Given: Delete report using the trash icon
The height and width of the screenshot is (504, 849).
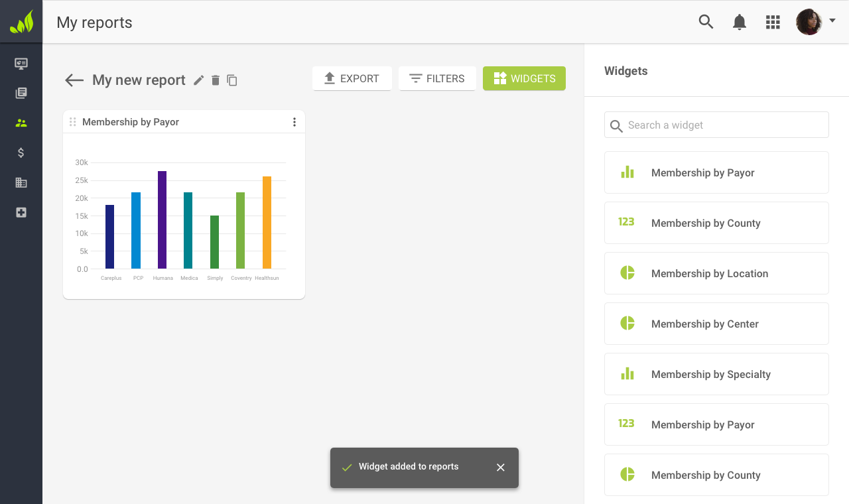Looking at the screenshot, I should click(x=215, y=80).
